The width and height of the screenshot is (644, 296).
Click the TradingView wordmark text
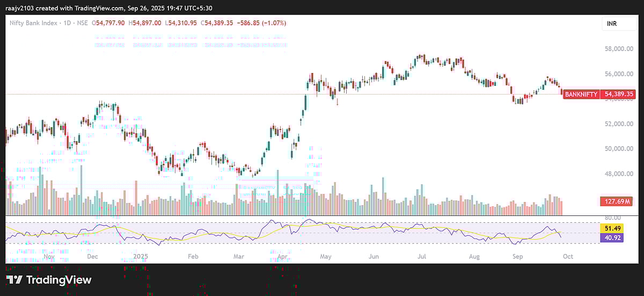click(x=59, y=280)
